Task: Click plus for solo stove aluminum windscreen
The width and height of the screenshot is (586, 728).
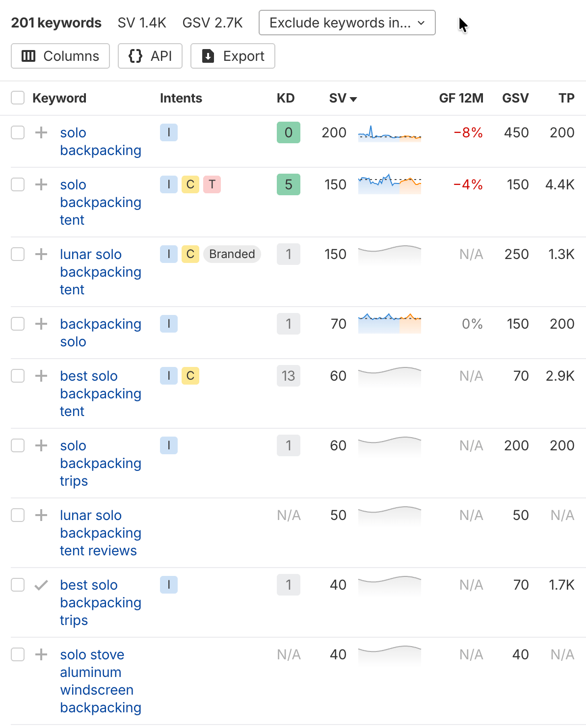Action: pos(41,654)
